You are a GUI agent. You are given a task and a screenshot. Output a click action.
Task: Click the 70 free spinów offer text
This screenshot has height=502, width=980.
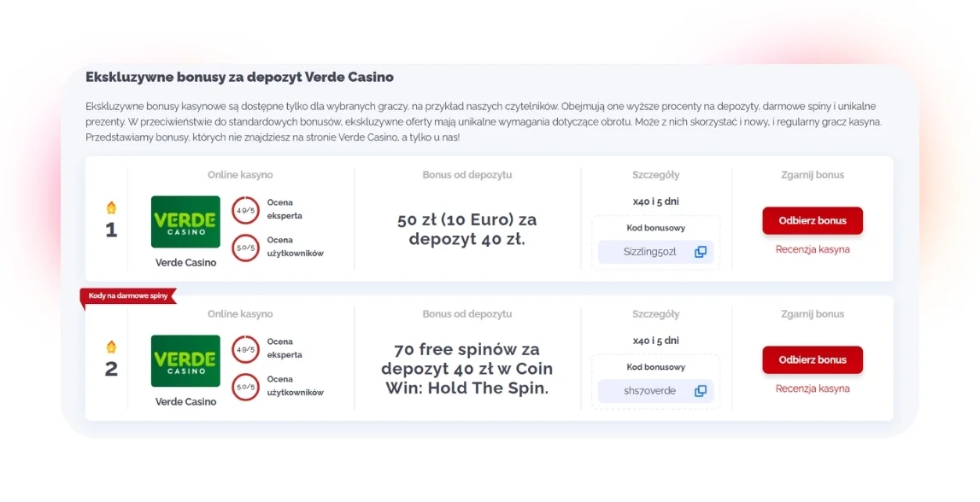tap(467, 369)
